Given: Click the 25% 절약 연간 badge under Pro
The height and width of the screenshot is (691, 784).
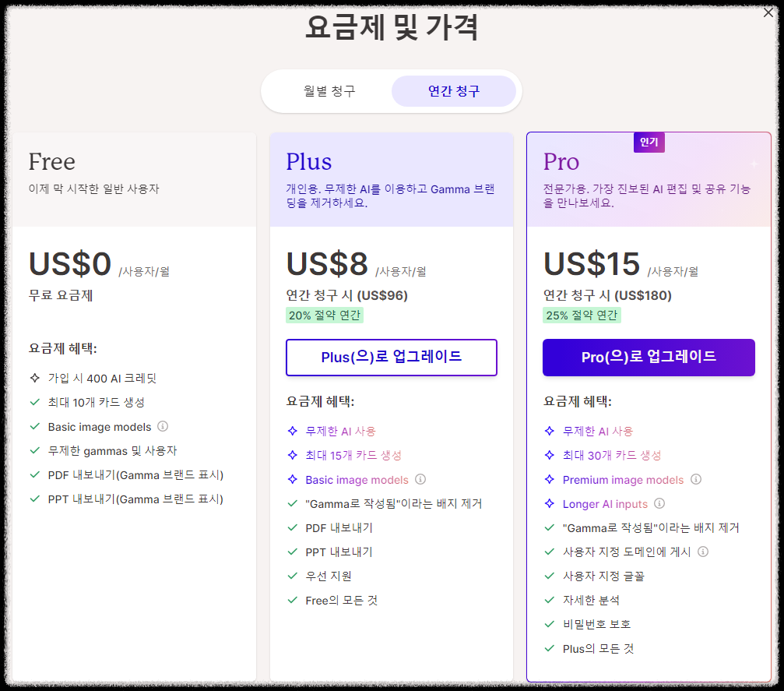Looking at the screenshot, I should pyautogui.click(x=582, y=316).
